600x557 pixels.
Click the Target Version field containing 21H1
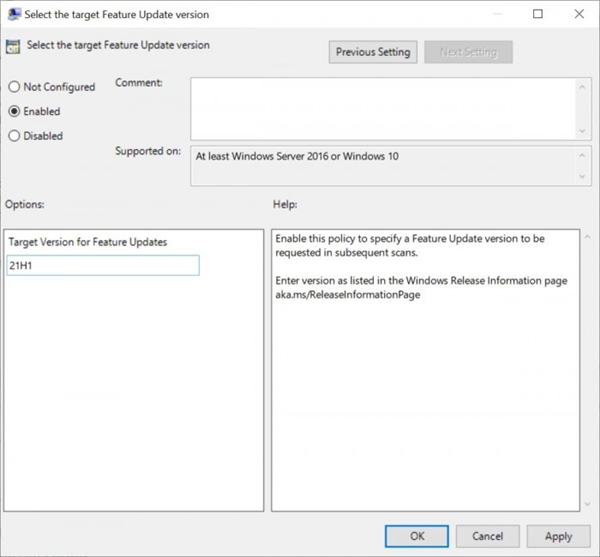pos(102,265)
